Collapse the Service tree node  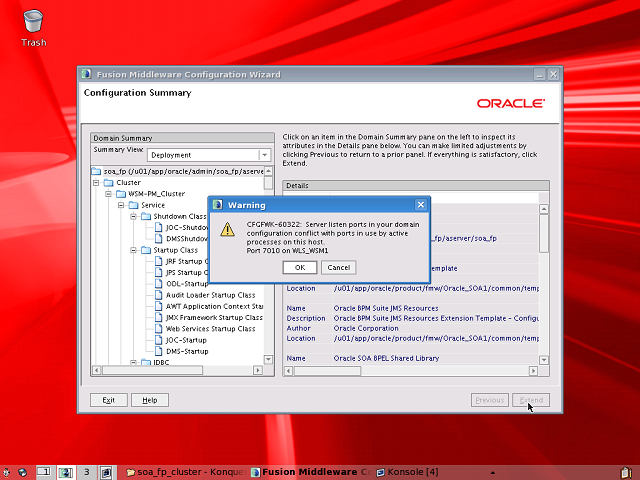click(x=121, y=205)
